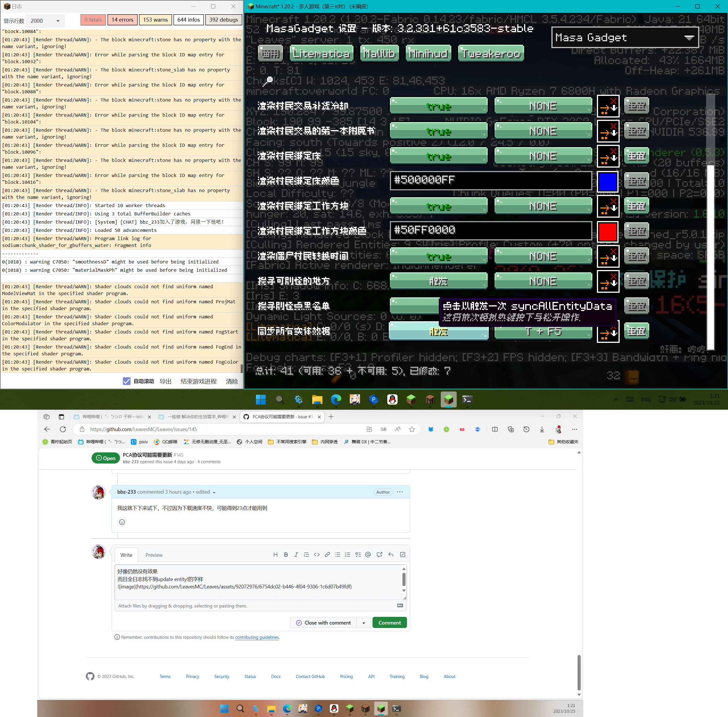Image resolution: width=728 pixels, height=717 pixels.
Task: Click the @ mention icon in the toolbar
Action: tap(368, 554)
